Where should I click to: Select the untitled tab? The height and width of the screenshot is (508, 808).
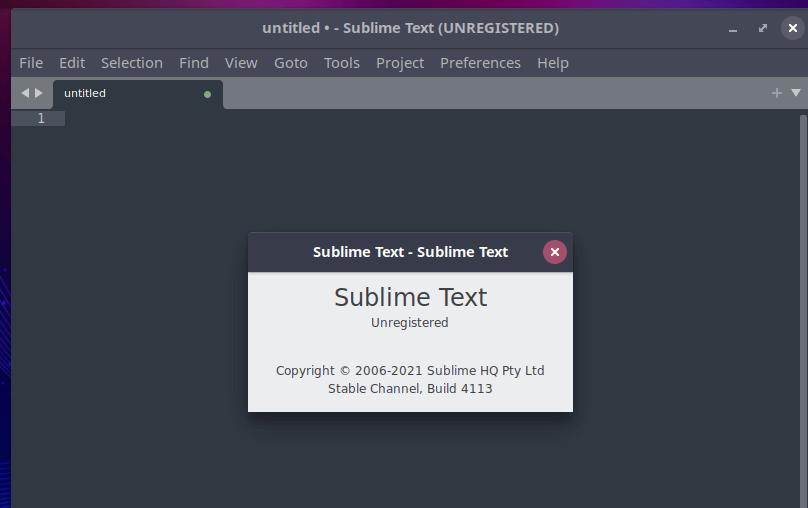[138, 94]
